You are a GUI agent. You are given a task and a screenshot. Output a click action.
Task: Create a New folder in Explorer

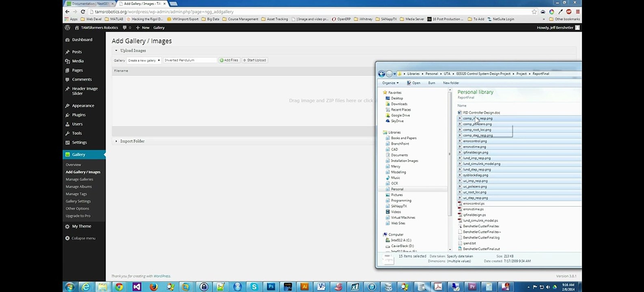tap(451, 83)
